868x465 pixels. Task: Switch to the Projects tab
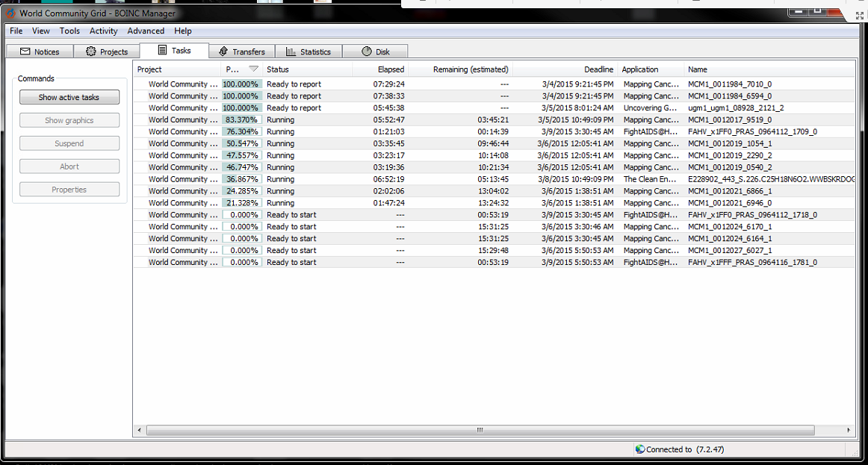[107, 52]
